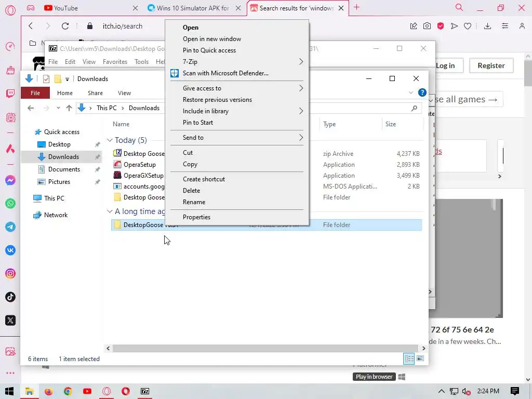Show hidden tray icons chevron

[441, 391]
